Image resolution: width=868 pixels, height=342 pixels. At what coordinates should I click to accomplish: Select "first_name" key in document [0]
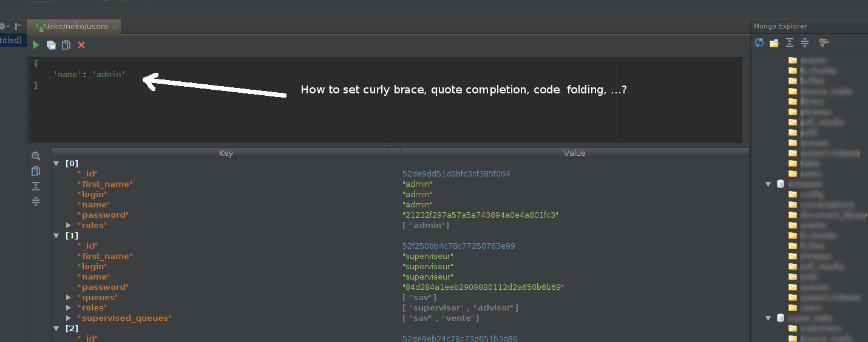(x=105, y=184)
